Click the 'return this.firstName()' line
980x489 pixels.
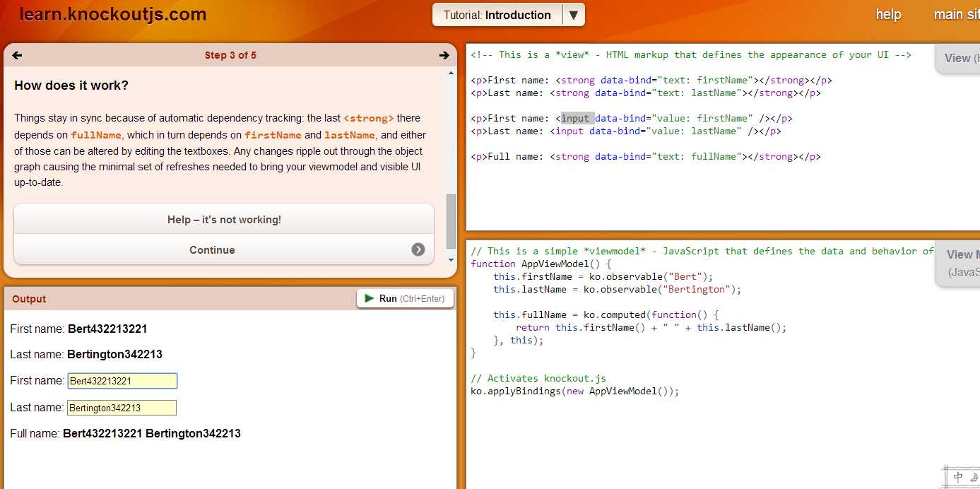(x=651, y=327)
